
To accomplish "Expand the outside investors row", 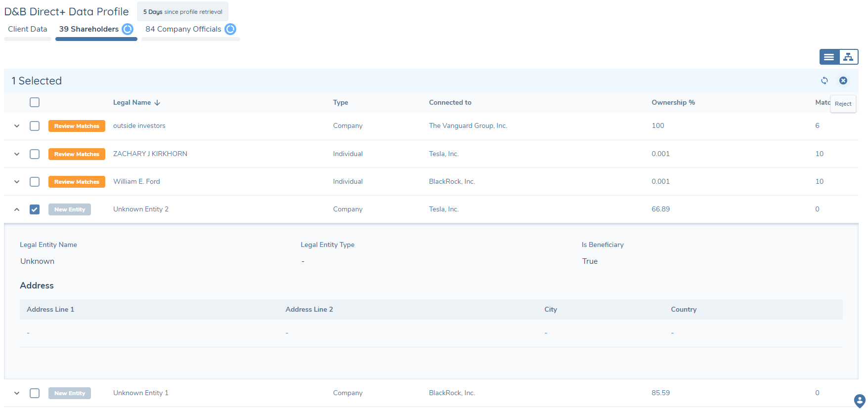I will [x=17, y=126].
